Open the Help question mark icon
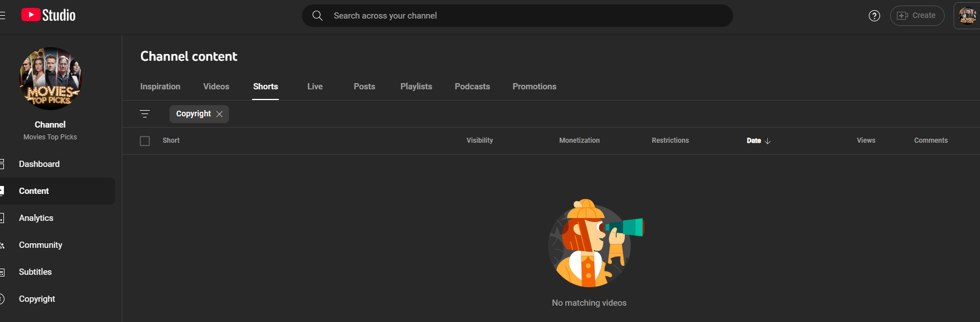 874,16
